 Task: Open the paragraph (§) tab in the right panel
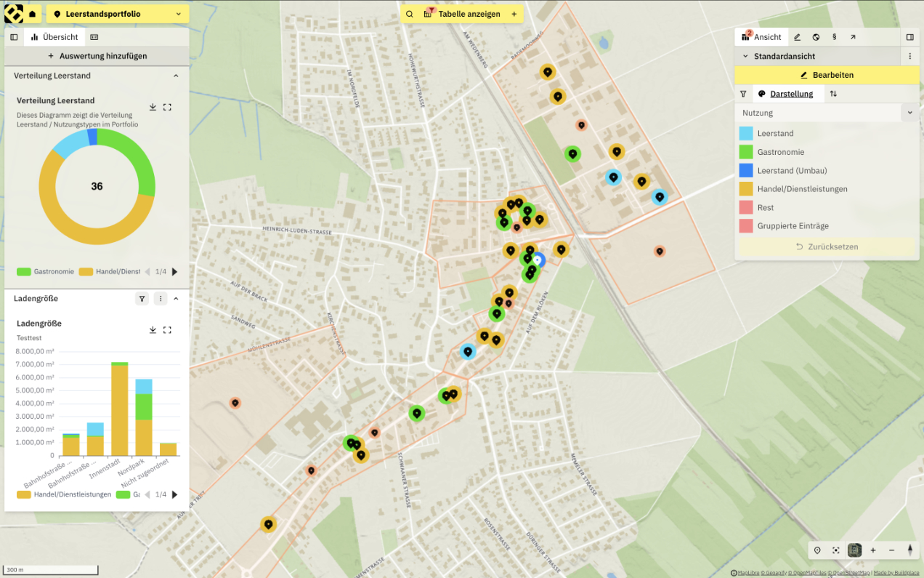tap(834, 37)
